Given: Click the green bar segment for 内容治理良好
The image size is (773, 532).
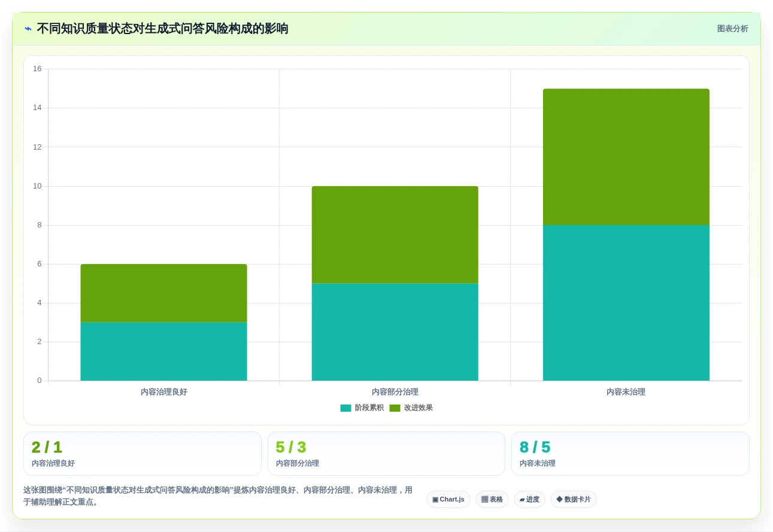Looking at the screenshot, I should click(x=163, y=293).
